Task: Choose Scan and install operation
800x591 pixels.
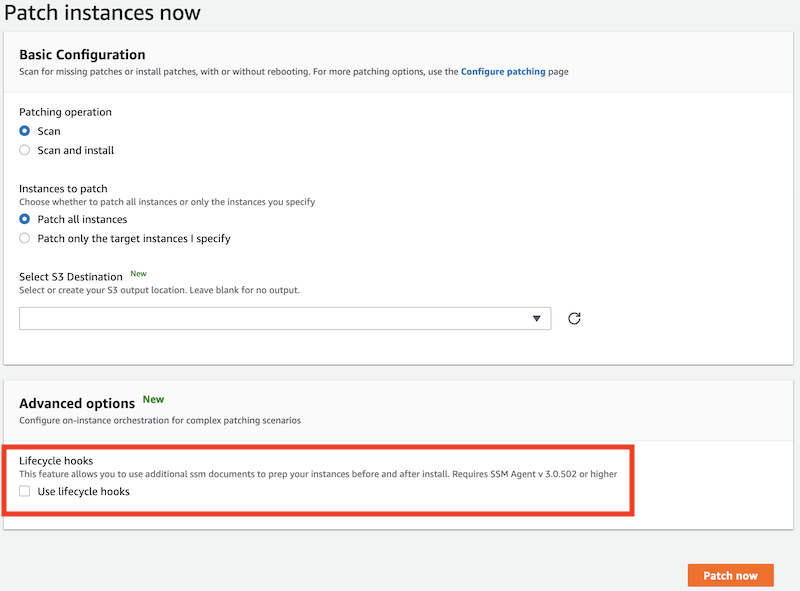Action: point(24,150)
